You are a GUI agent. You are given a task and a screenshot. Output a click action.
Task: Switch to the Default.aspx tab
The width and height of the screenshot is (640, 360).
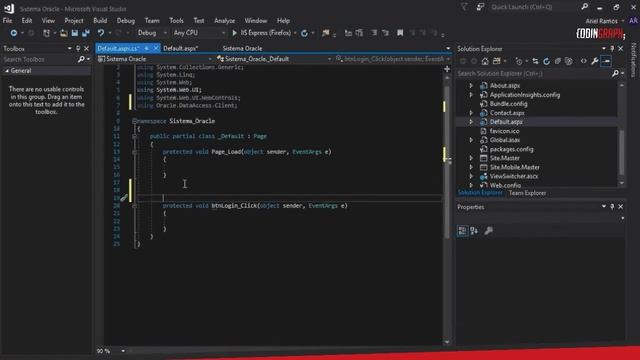coord(181,49)
